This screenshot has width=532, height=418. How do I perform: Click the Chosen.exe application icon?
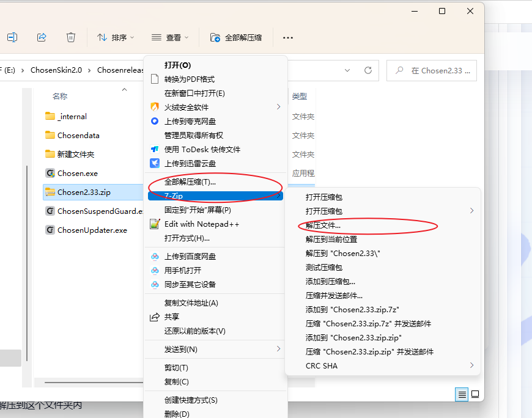pos(50,173)
